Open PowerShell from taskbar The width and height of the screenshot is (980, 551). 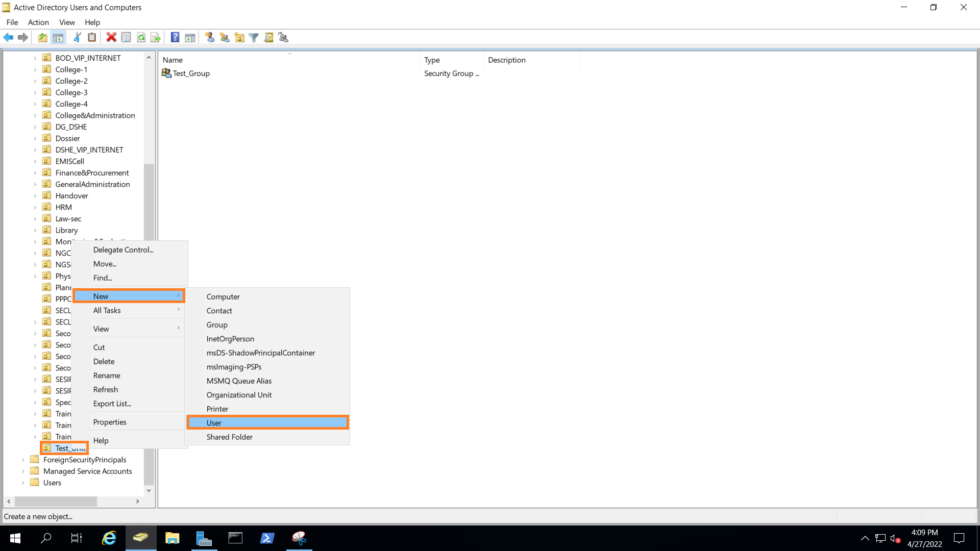[x=267, y=538]
